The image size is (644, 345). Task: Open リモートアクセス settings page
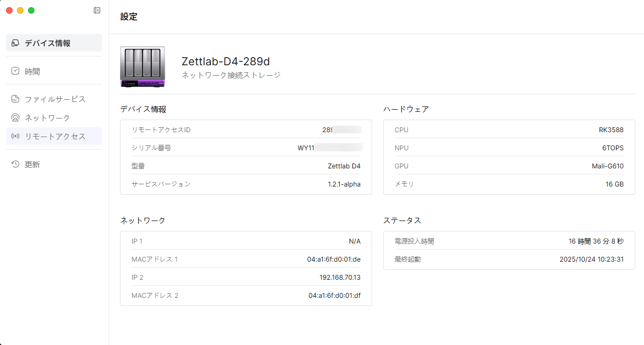coord(55,137)
